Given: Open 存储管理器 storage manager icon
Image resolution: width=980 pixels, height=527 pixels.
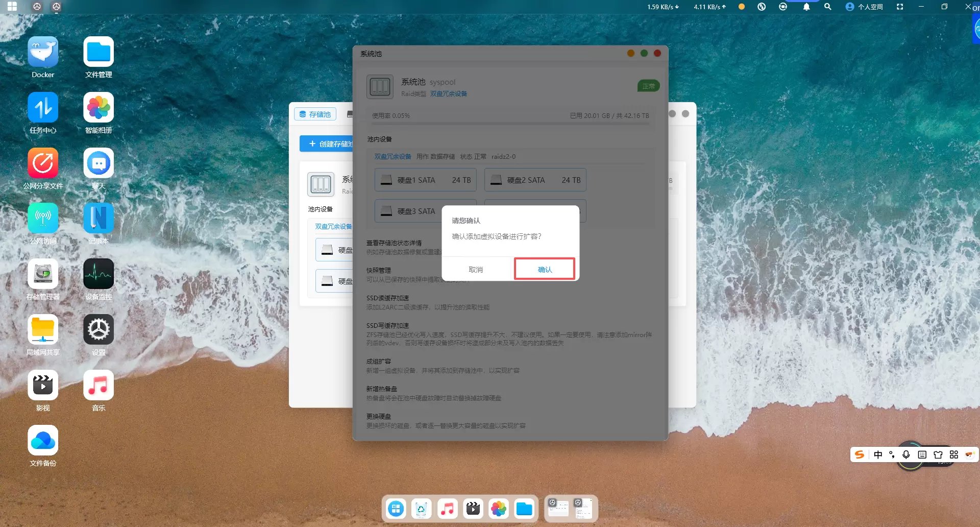Looking at the screenshot, I should tap(43, 274).
